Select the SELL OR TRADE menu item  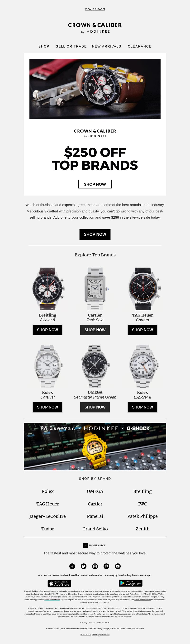point(71,46)
